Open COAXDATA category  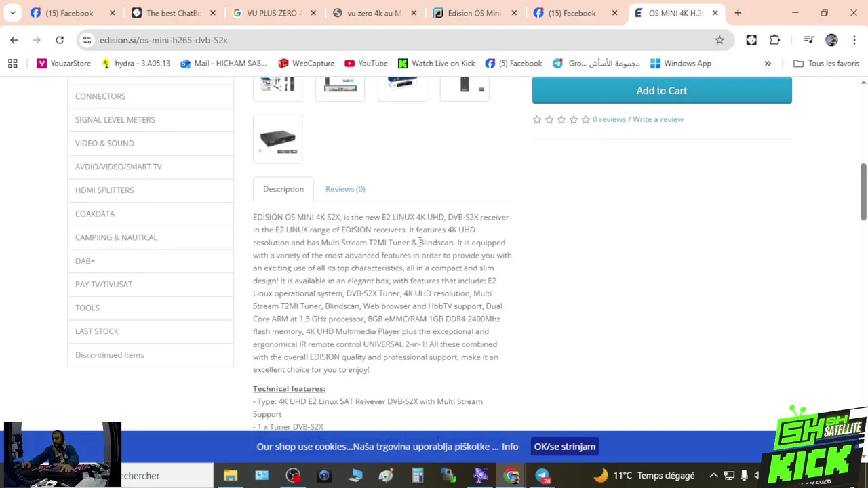pyautogui.click(x=151, y=213)
